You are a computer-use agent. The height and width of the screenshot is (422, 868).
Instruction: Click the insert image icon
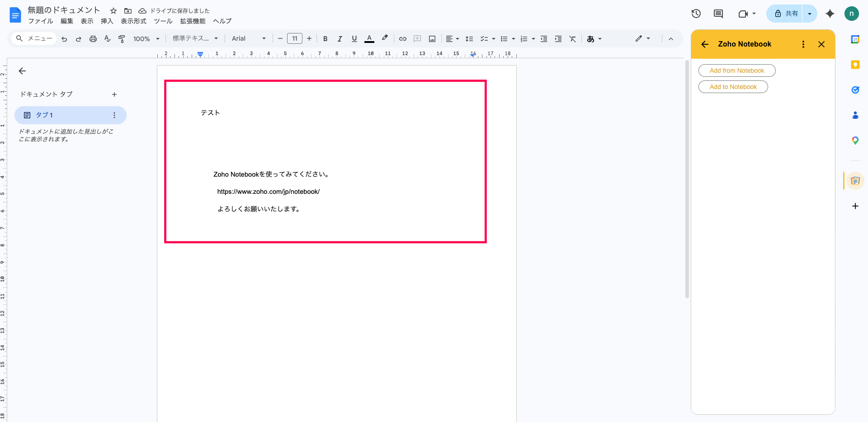click(432, 39)
